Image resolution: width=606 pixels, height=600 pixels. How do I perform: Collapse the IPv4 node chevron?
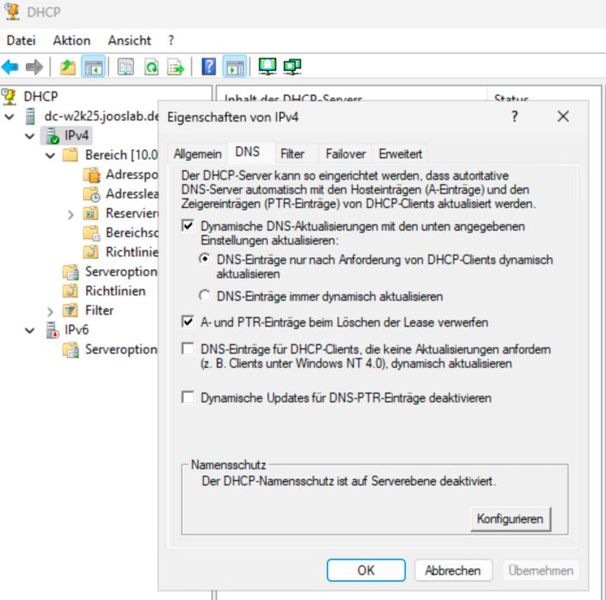(30, 136)
